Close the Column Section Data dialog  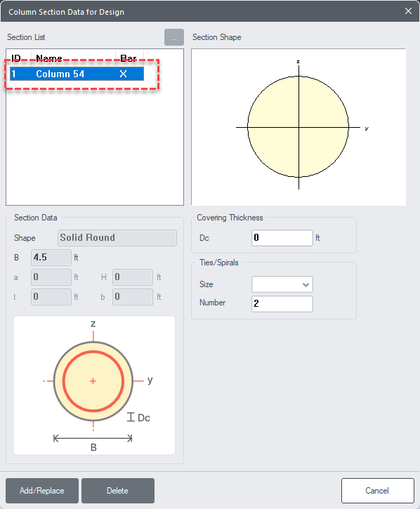408,11
